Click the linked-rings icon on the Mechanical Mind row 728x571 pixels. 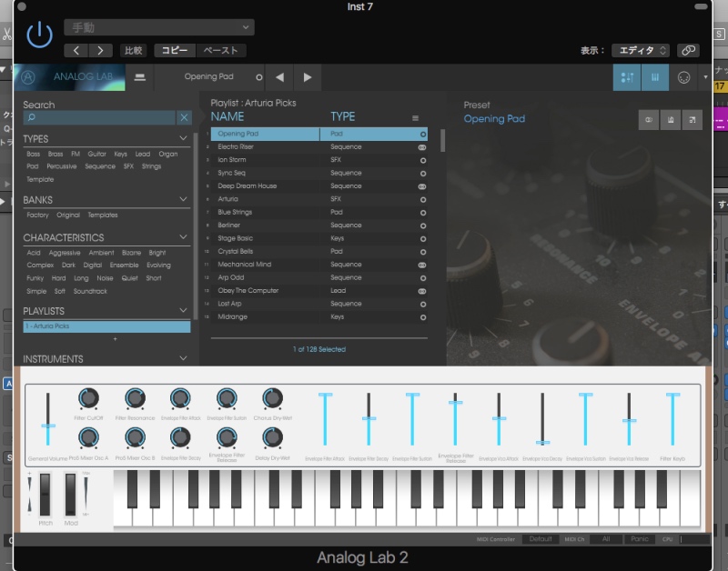[422, 265]
